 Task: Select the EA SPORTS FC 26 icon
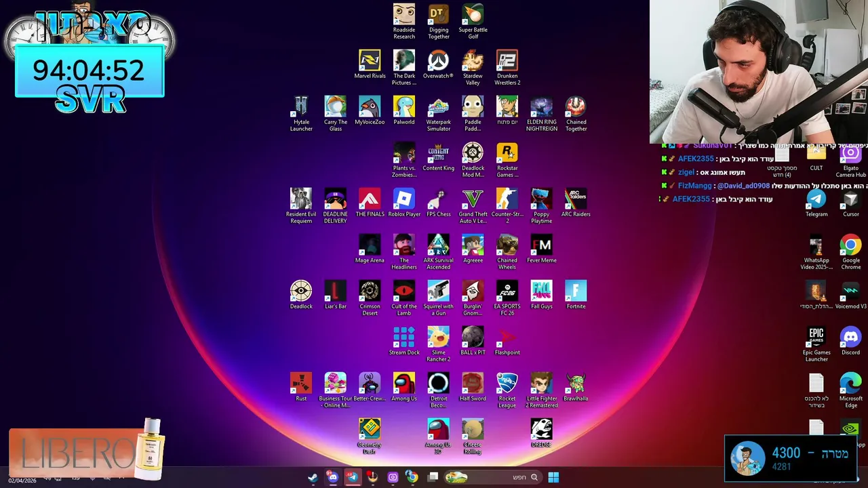(507, 298)
